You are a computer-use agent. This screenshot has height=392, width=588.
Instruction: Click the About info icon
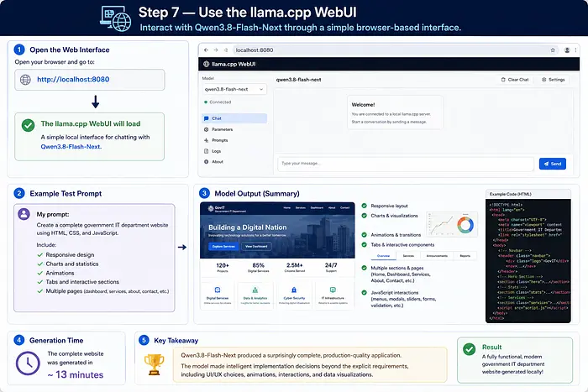207,162
